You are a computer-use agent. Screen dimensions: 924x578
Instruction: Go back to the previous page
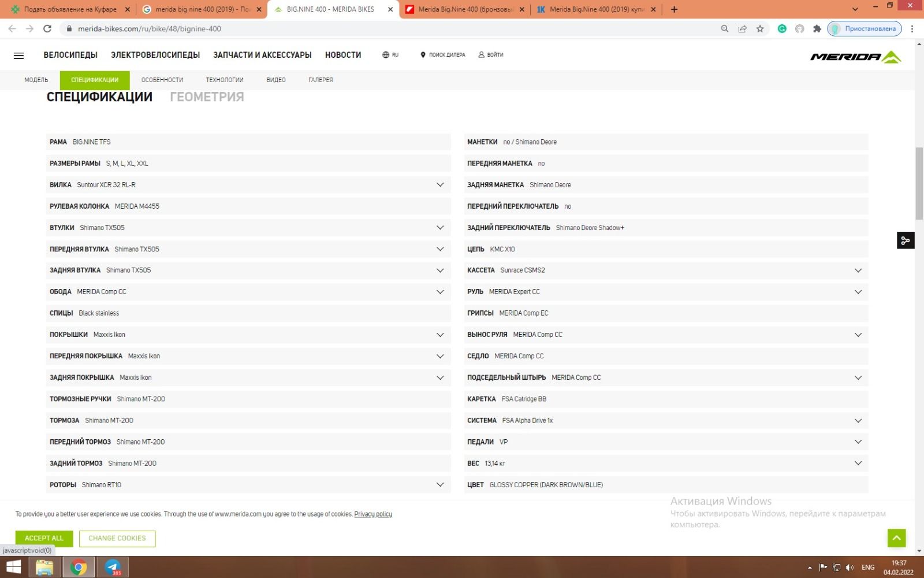click(x=12, y=28)
